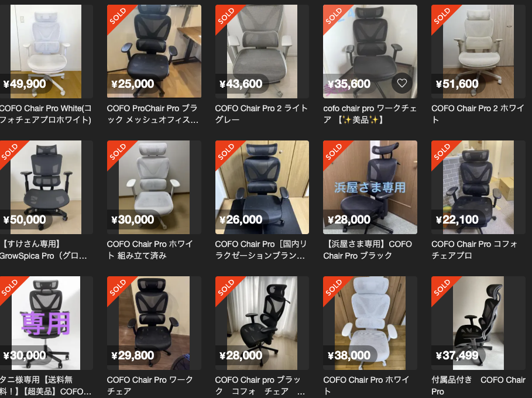This screenshot has height=398, width=532.
Task: Open the ¥50,000 GrowSpica Pro chair image
Action: [x=46, y=187]
